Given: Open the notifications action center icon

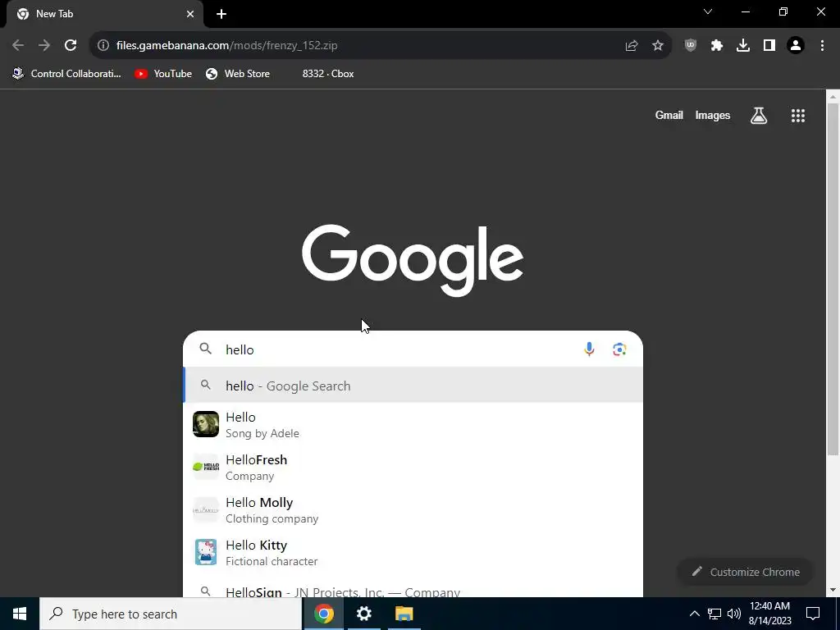Looking at the screenshot, I should 813,614.
